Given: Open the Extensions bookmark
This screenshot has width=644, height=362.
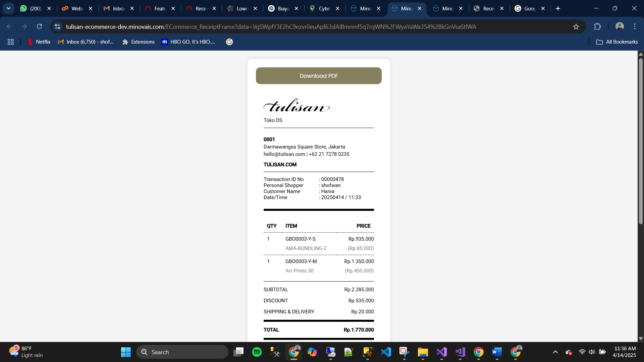Looking at the screenshot, I should click(139, 42).
